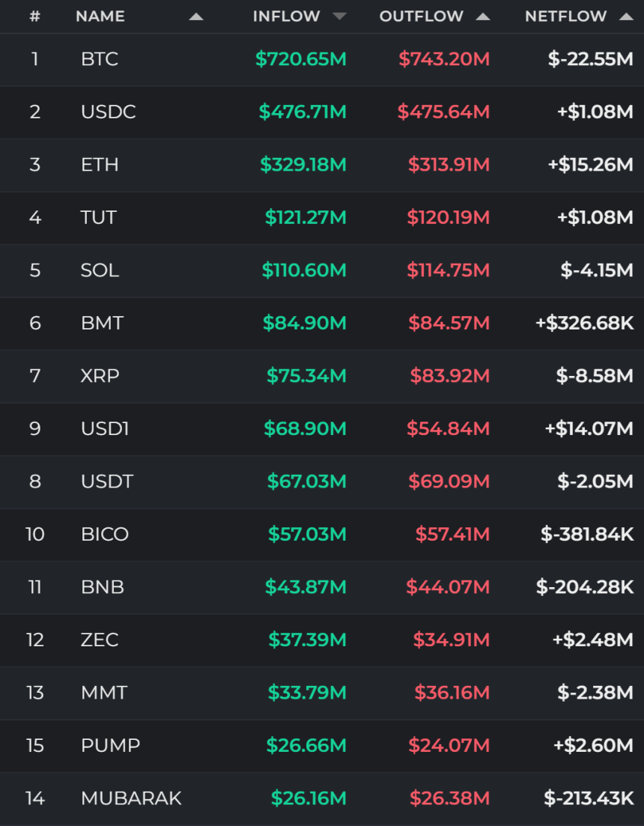Select the +$326.68K netflow value
Screen dimensions: 644x826
585,323
